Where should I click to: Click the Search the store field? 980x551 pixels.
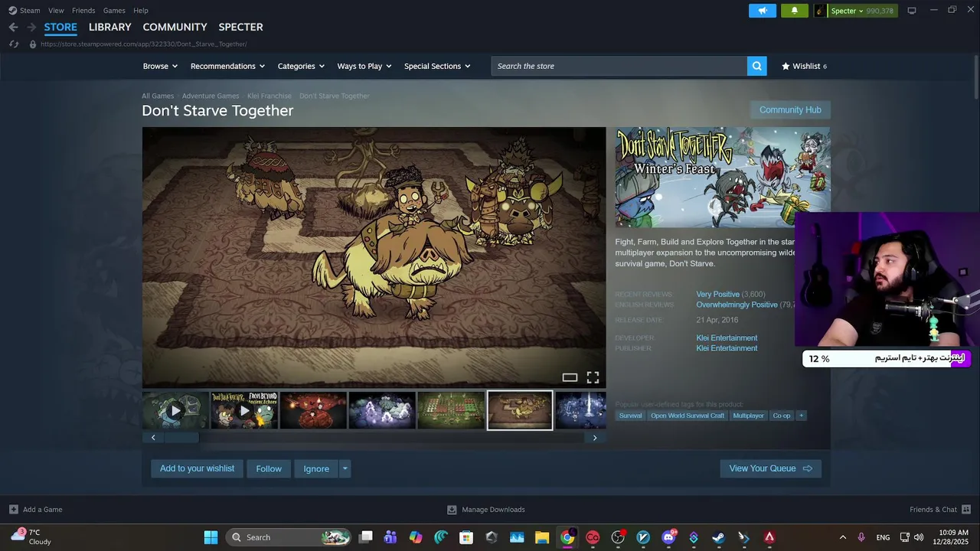(619, 66)
